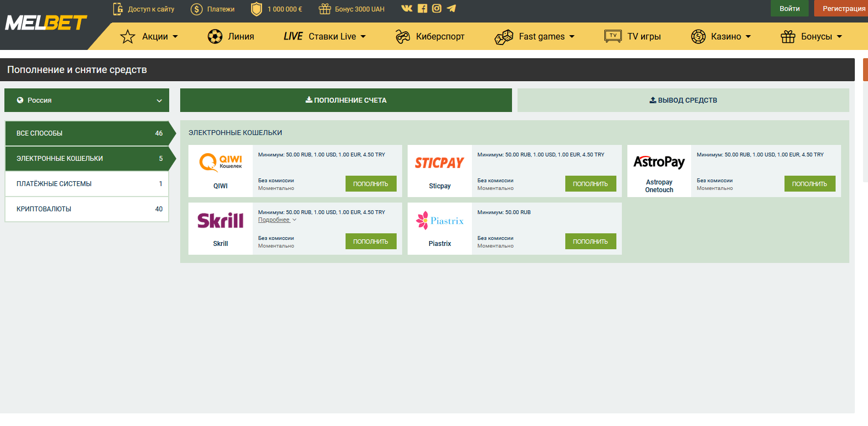This screenshot has width=868, height=426.
Task: Click the TV screen icon
Action: [x=613, y=36]
